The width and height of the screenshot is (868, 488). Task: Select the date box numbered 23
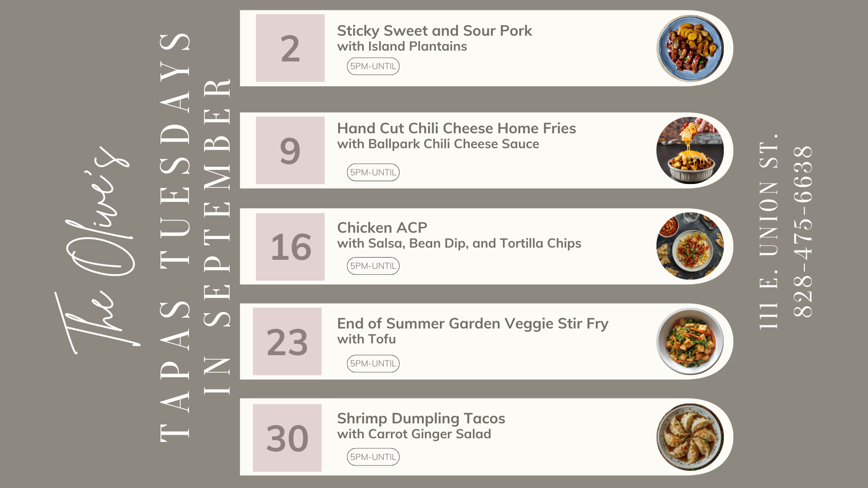287,342
